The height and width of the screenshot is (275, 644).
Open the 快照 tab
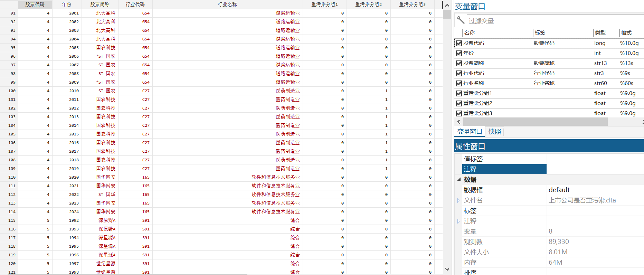coord(495,132)
